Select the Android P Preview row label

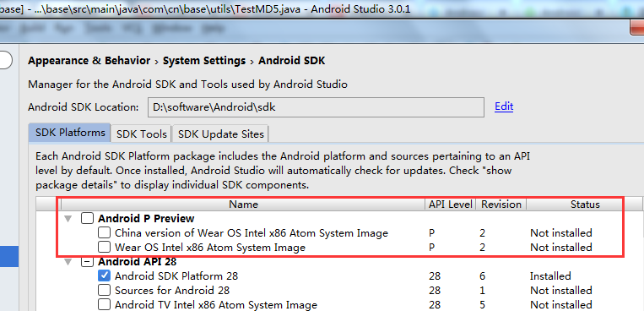pos(146,218)
